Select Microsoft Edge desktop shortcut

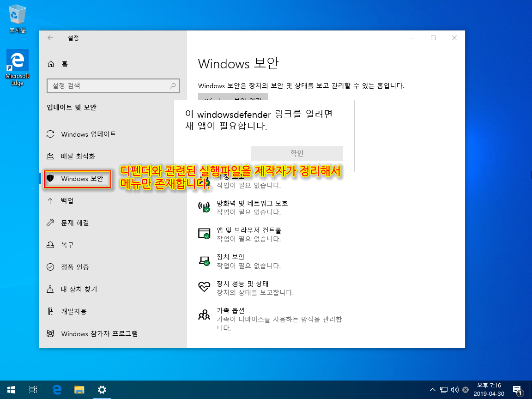pyautogui.click(x=17, y=67)
